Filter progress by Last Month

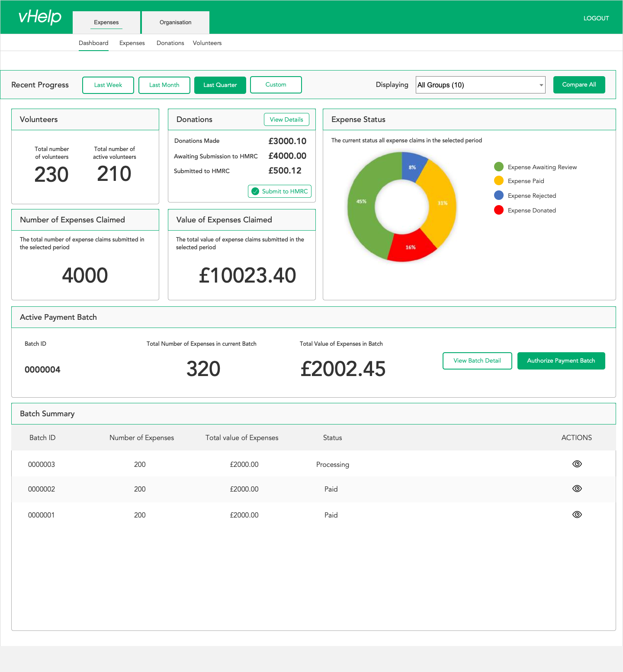coord(164,85)
